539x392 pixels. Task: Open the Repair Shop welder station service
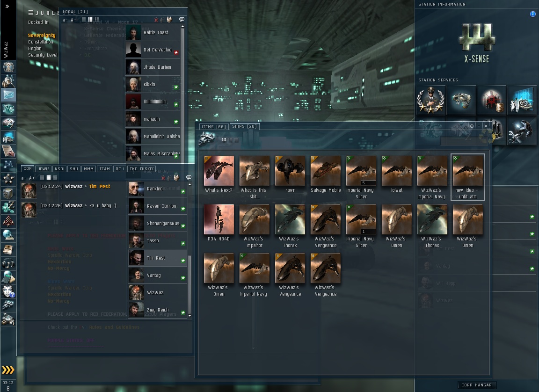522,131
